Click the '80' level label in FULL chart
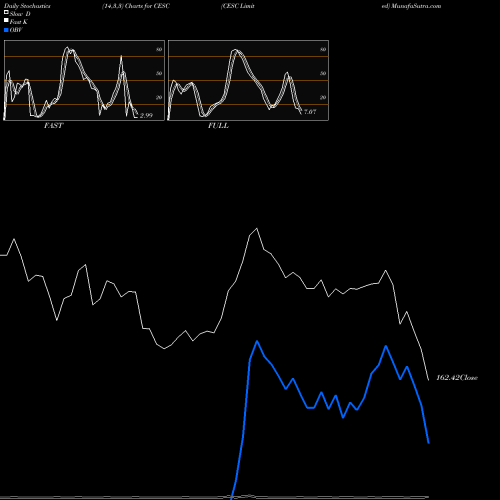The width and height of the screenshot is (500, 500). [323, 49]
